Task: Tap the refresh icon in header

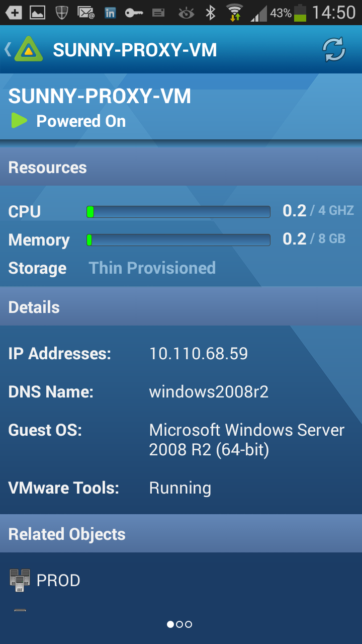Action: pyautogui.click(x=334, y=50)
